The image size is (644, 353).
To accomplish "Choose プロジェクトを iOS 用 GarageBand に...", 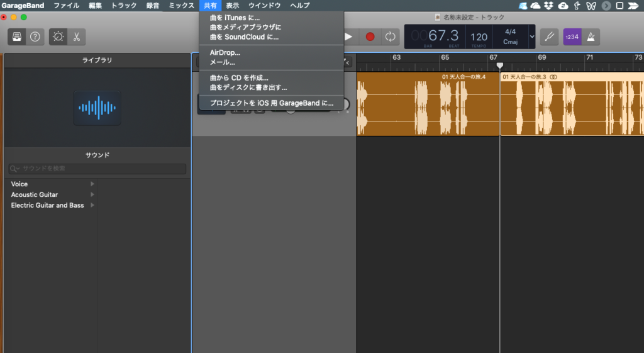I will point(272,103).
